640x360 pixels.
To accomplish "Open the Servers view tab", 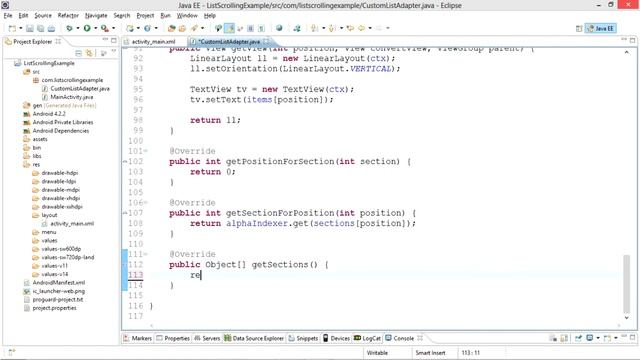I will (x=207, y=338).
